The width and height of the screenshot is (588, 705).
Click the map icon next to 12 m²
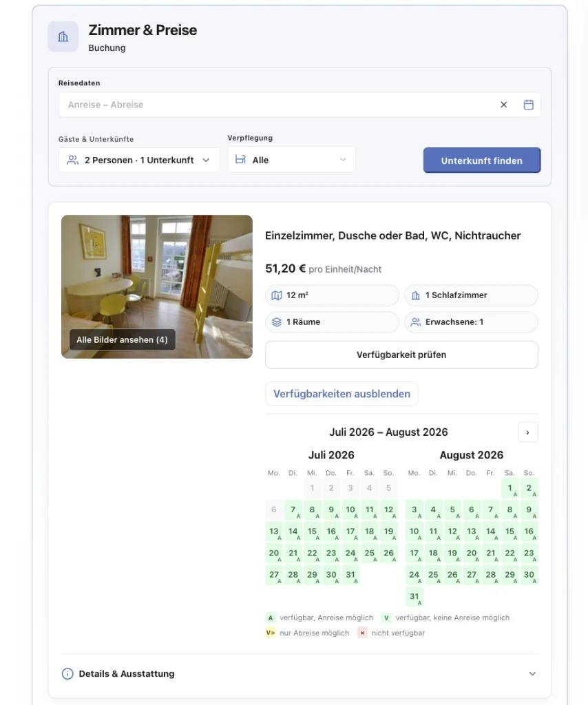click(277, 295)
